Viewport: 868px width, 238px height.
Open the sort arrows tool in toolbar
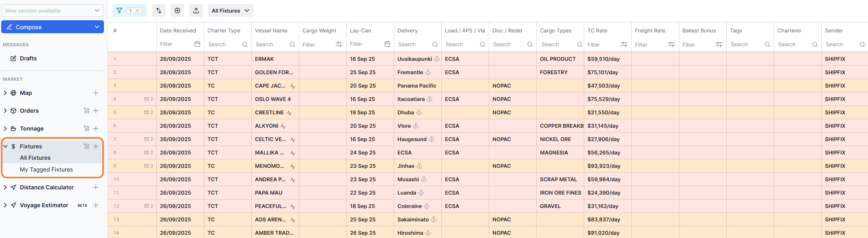coord(159,11)
